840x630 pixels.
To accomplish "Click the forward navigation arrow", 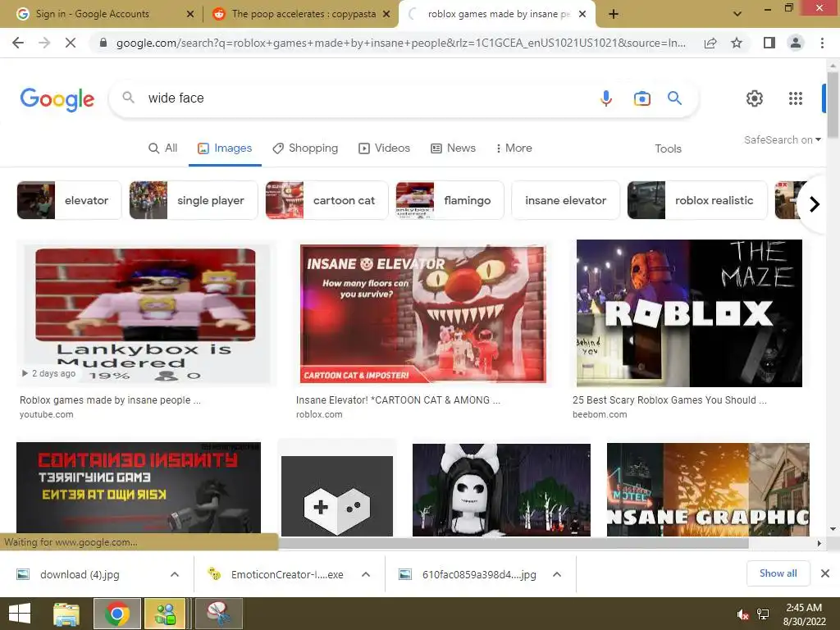I will point(44,43).
